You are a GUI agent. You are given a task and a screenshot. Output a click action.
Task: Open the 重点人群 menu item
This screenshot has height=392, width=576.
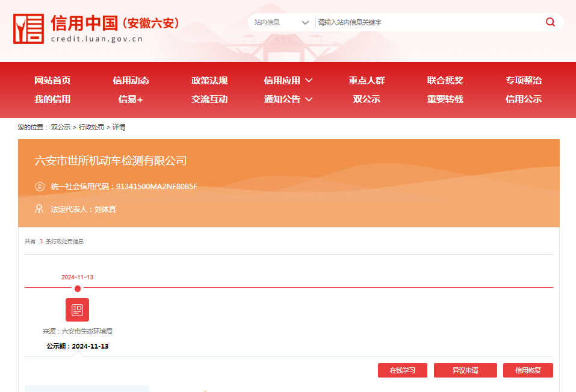coord(367,81)
